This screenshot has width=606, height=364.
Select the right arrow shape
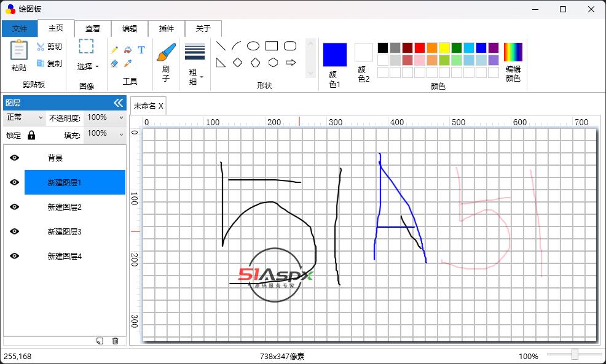click(291, 63)
